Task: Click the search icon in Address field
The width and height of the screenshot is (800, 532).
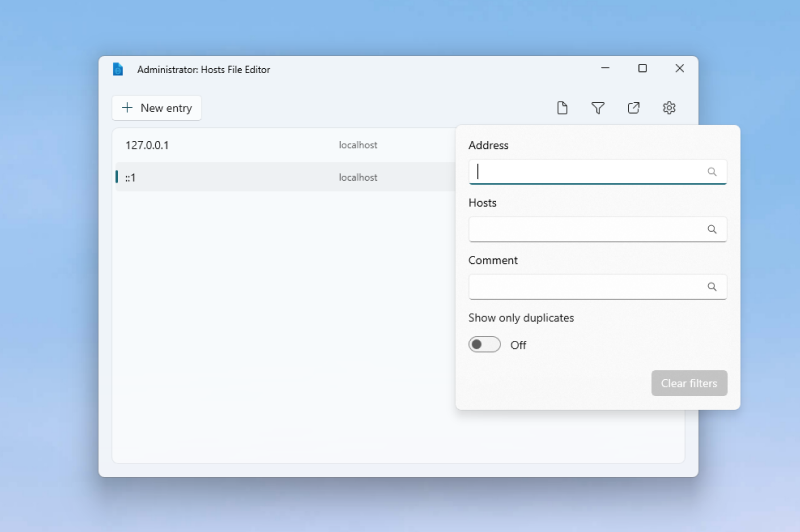Action: (x=712, y=172)
